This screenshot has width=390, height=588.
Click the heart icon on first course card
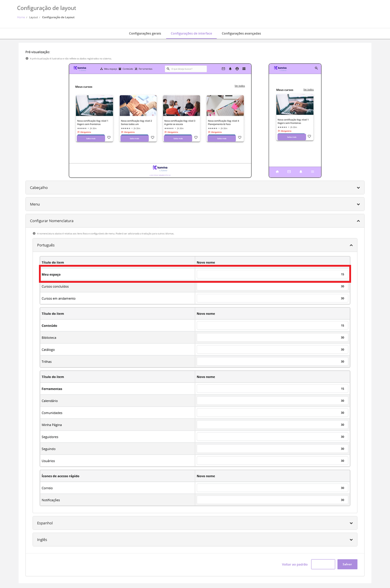click(x=109, y=137)
